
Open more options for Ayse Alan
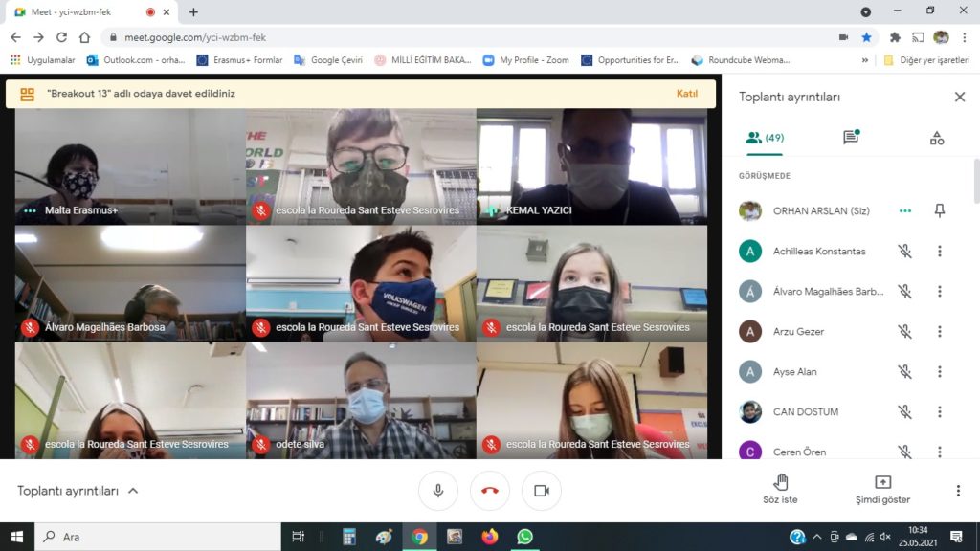(x=939, y=371)
